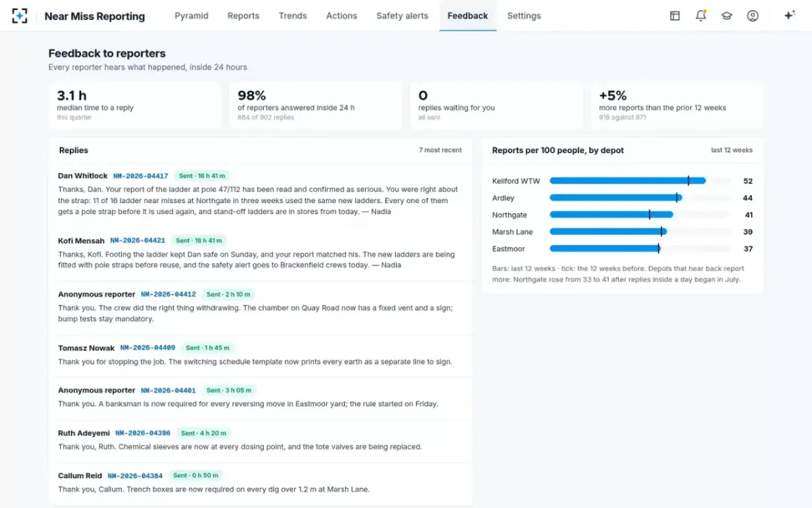Click the 'last 12 weeks' label
The height and width of the screenshot is (508, 812).
pos(732,150)
